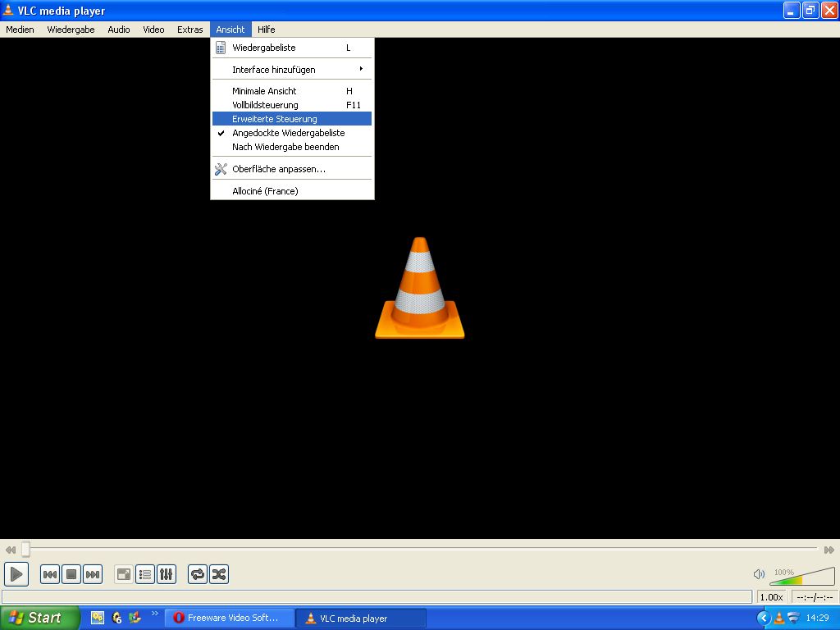
Task: Open the Windows Start menu
Action: [39, 618]
